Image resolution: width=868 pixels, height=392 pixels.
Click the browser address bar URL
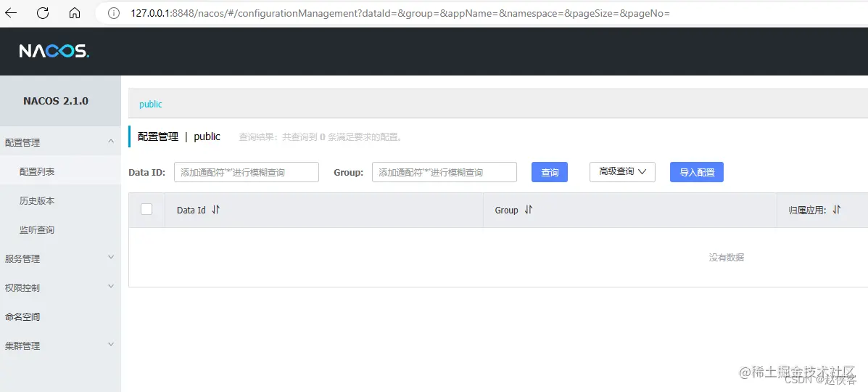400,13
